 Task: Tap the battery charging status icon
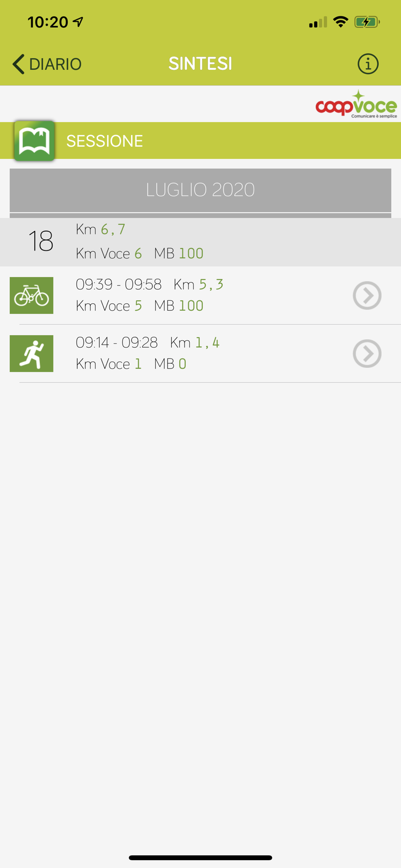(x=367, y=22)
